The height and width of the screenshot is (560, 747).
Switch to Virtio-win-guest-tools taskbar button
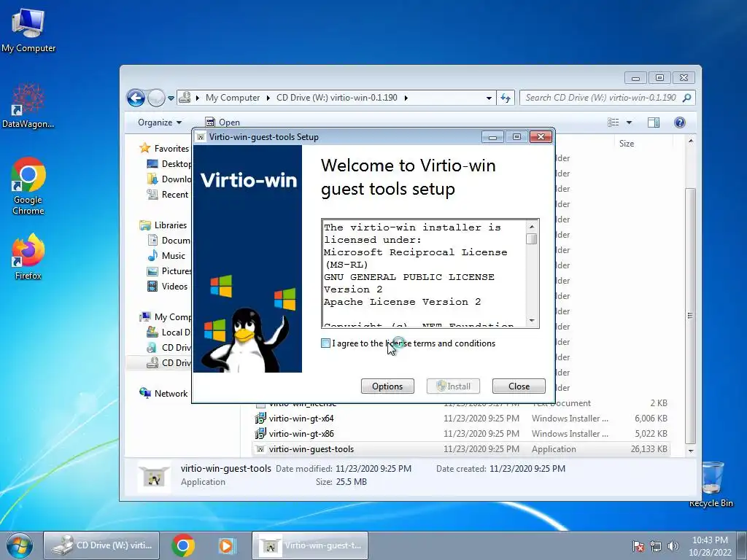[309, 545]
